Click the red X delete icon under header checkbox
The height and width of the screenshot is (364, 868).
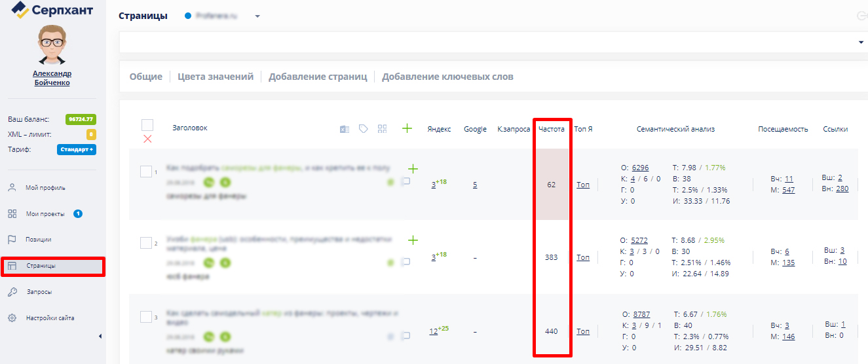coord(147,139)
